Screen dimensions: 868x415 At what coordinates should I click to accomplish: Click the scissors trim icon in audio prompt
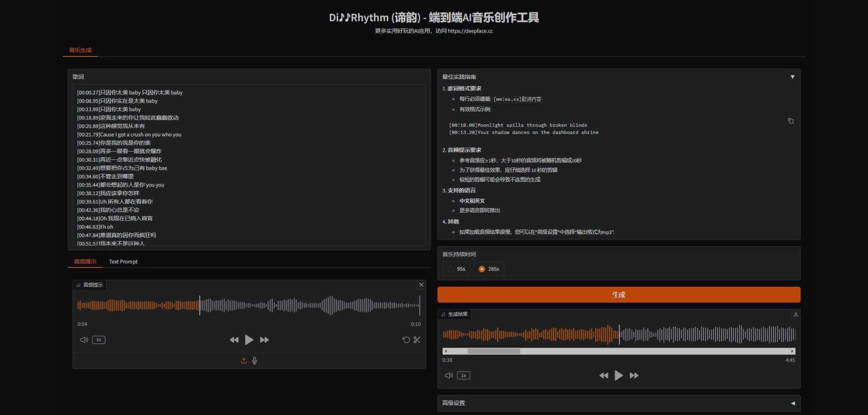coord(416,340)
